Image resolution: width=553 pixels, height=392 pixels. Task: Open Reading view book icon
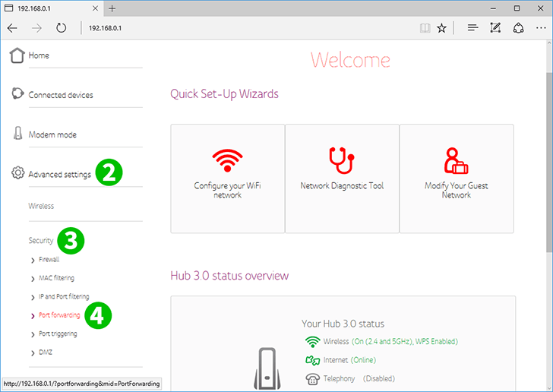[x=425, y=28]
